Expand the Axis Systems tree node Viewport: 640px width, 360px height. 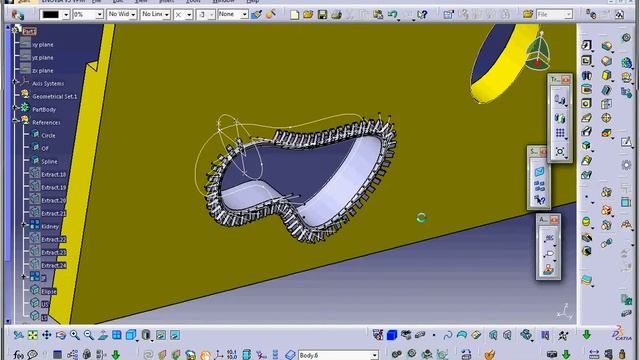tap(16, 82)
